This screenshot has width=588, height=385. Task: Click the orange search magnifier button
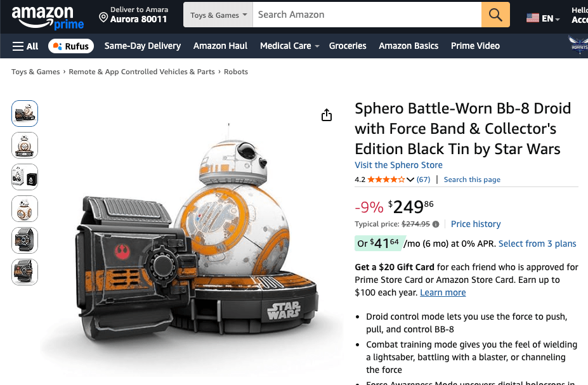pos(495,15)
